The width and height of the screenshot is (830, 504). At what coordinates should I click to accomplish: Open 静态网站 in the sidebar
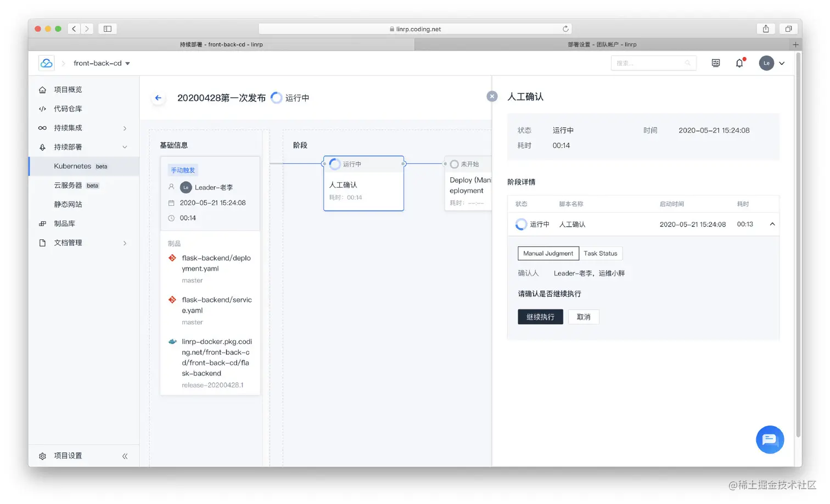tap(68, 204)
